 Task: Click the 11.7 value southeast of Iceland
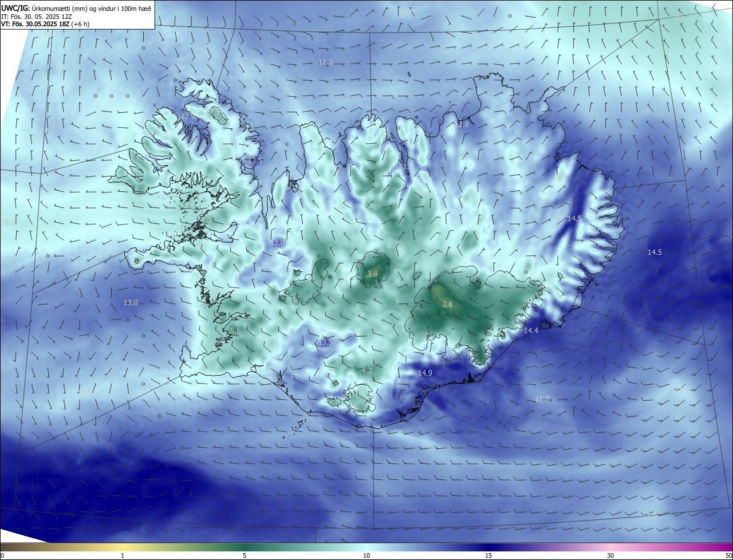pos(542,399)
